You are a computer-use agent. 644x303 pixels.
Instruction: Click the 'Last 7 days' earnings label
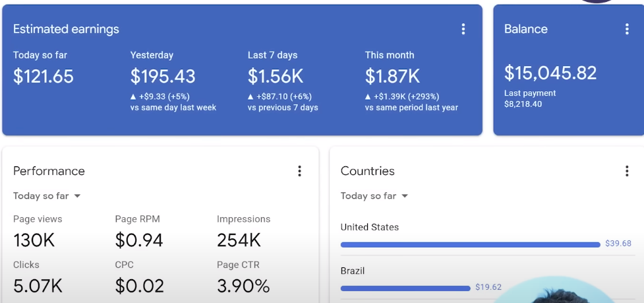click(x=273, y=55)
